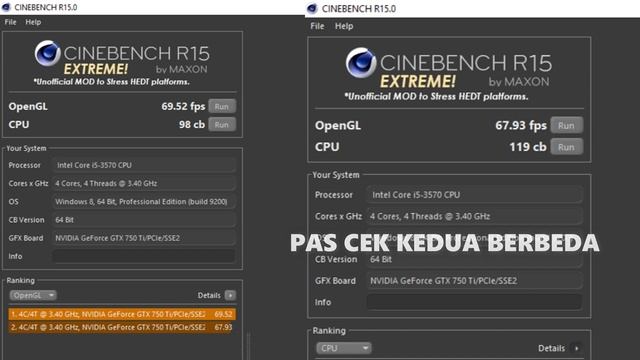Click Cinebench R15 sphere logo in left window

47,53
